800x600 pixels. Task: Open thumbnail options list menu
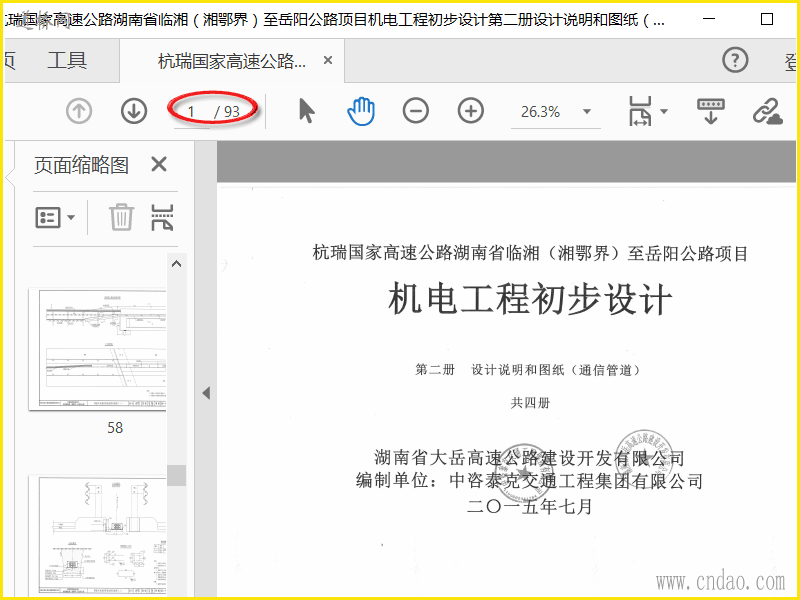pyautogui.click(x=55, y=217)
